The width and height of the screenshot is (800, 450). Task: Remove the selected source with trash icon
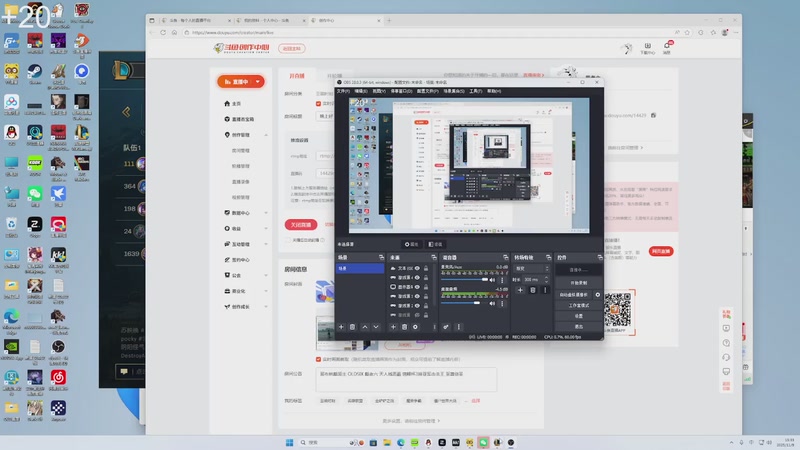pyautogui.click(x=405, y=327)
